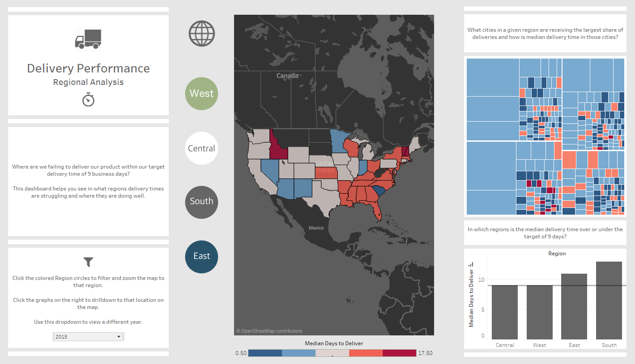Select the East bar in Region chart
The height and width of the screenshot is (364, 635).
[574, 306]
